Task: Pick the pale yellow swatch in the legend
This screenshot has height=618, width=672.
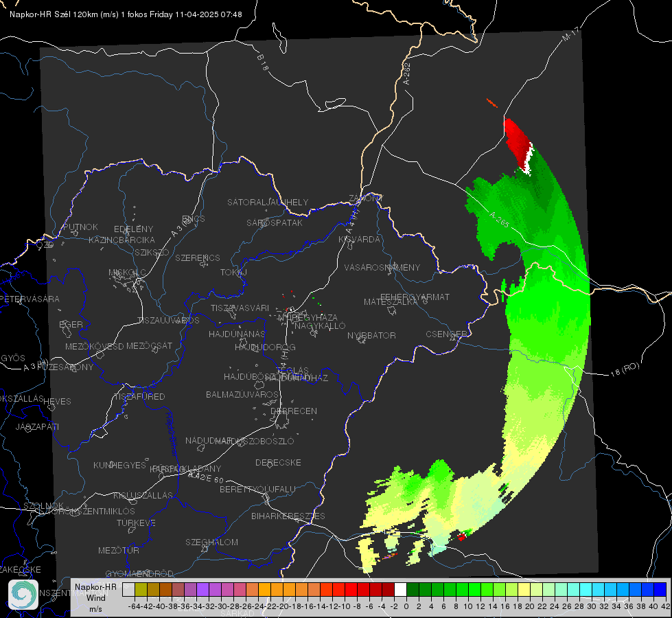Action: coord(524,590)
